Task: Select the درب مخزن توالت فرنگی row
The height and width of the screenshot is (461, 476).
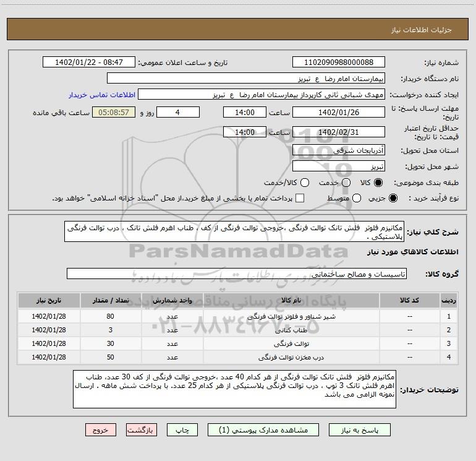Action: (238, 358)
